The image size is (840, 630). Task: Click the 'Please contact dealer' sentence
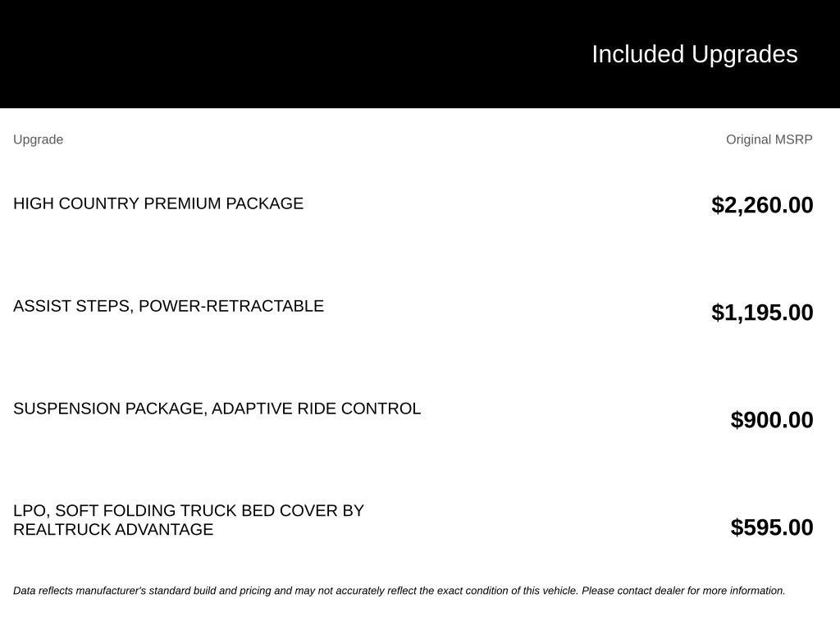pos(683,591)
